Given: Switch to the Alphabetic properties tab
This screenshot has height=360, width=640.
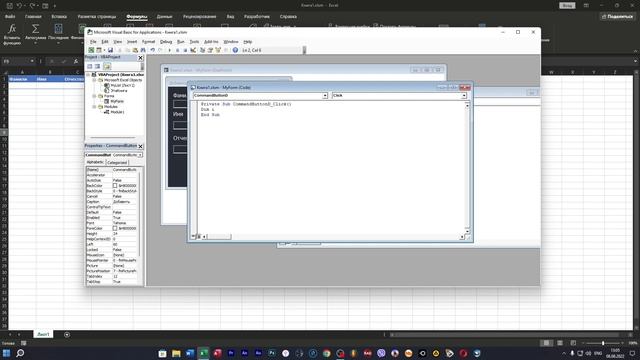Looking at the screenshot, I should (95, 162).
